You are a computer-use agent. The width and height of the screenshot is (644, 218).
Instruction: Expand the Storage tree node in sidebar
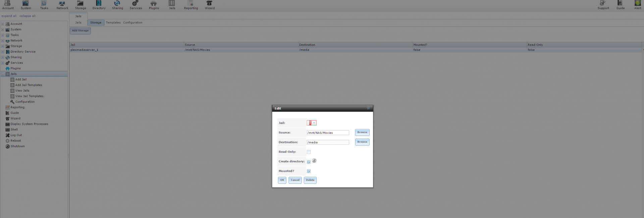point(3,46)
